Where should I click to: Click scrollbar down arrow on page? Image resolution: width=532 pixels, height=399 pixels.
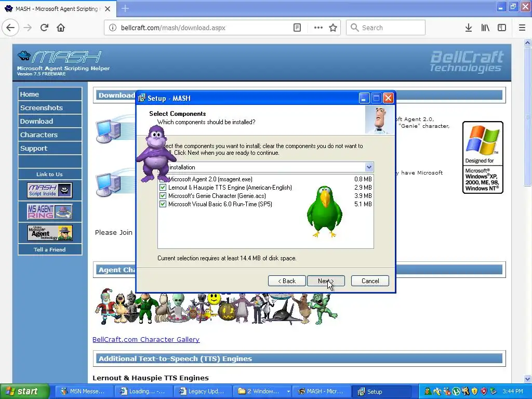click(x=527, y=379)
